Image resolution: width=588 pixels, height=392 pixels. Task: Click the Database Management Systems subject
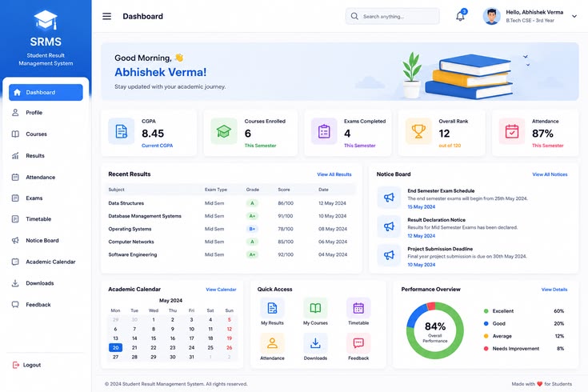(x=145, y=216)
